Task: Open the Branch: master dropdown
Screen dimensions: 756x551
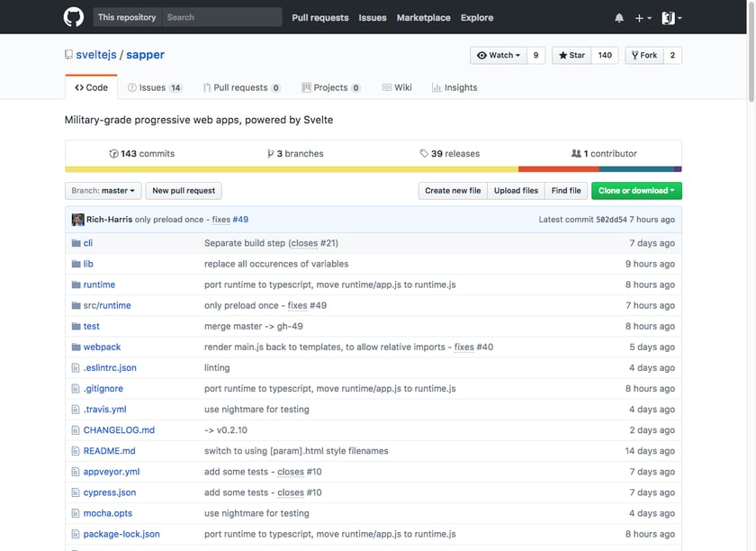Action: pos(103,191)
